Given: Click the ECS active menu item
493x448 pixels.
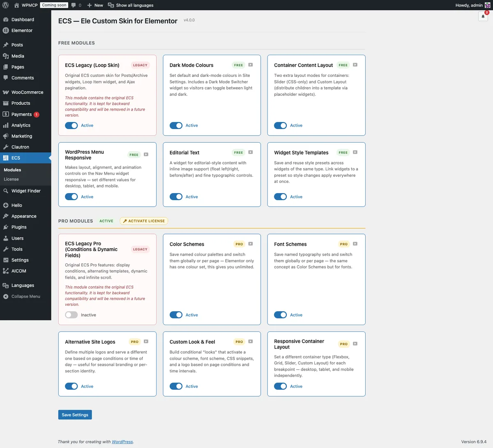Looking at the screenshot, I should click(x=25, y=158).
